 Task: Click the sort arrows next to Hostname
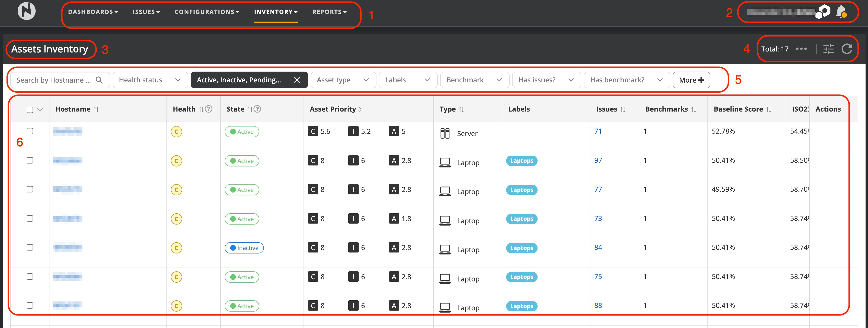click(96, 109)
